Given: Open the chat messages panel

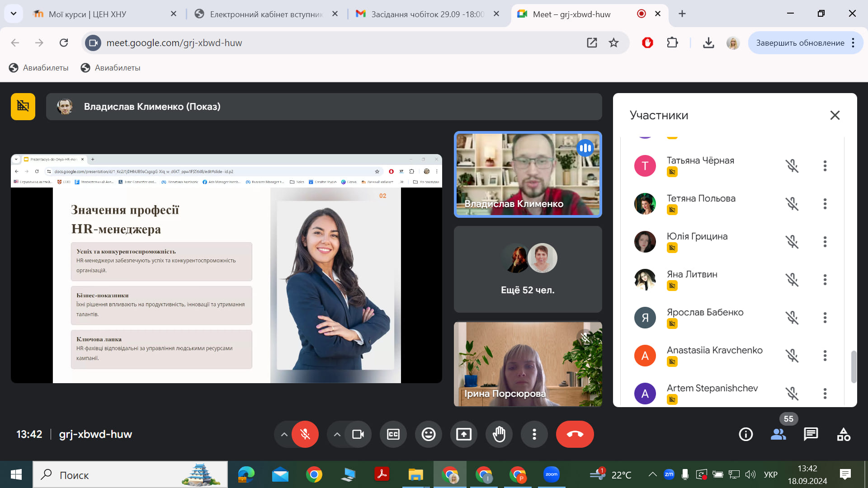Looking at the screenshot, I should (x=811, y=434).
